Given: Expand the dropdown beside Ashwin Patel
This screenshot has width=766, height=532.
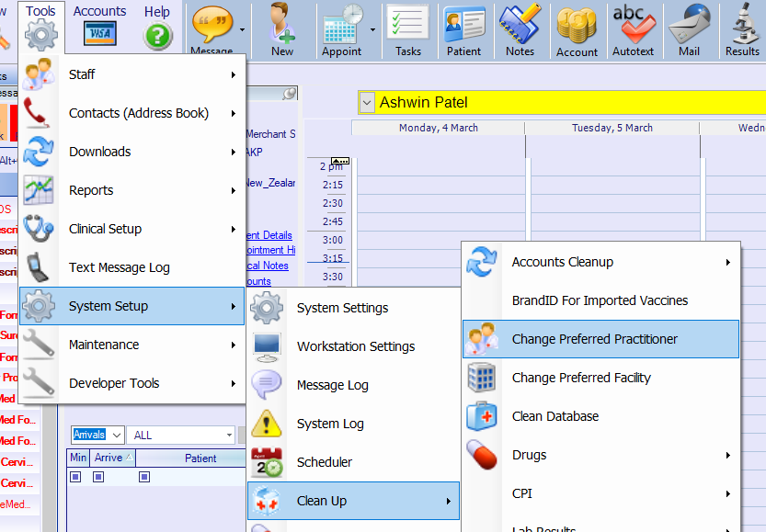Looking at the screenshot, I should point(367,103).
